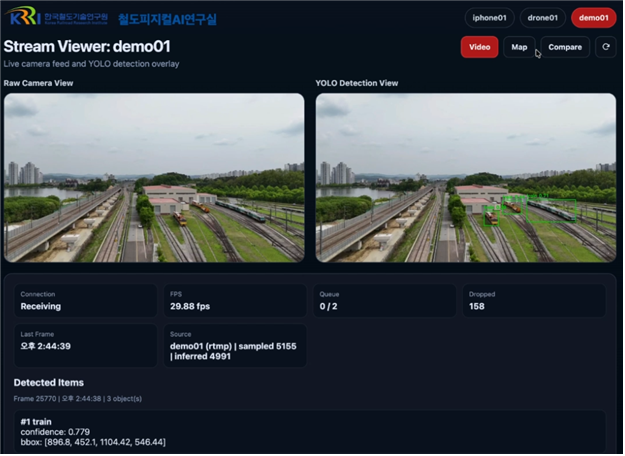Select the #1 train detected item
Viewport: 625px width, 456px height.
pos(311,432)
